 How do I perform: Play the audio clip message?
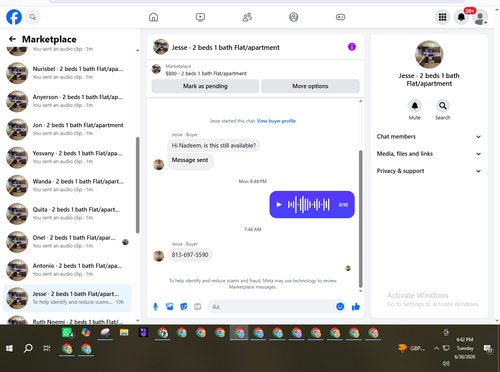[x=279, y=204]
